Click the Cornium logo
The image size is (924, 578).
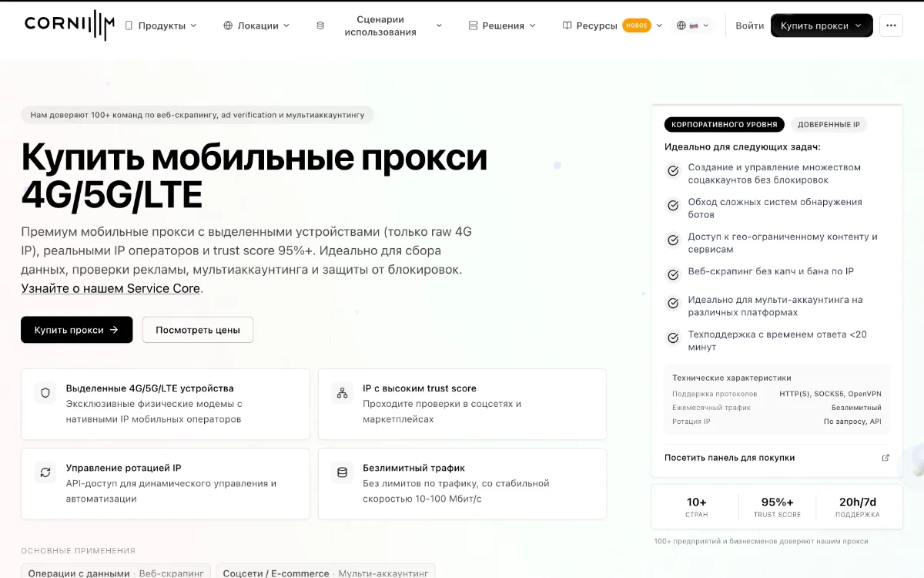[x=69, y=25]
